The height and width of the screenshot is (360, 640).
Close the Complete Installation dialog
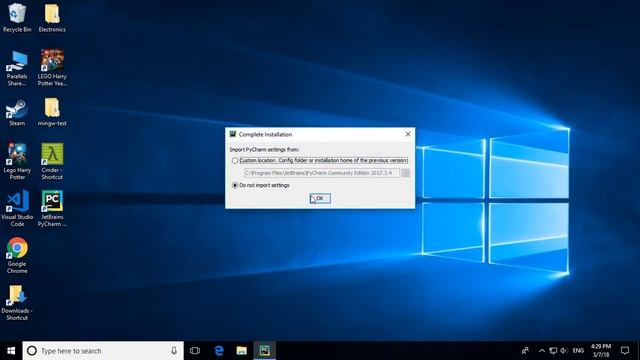point(408,134)
